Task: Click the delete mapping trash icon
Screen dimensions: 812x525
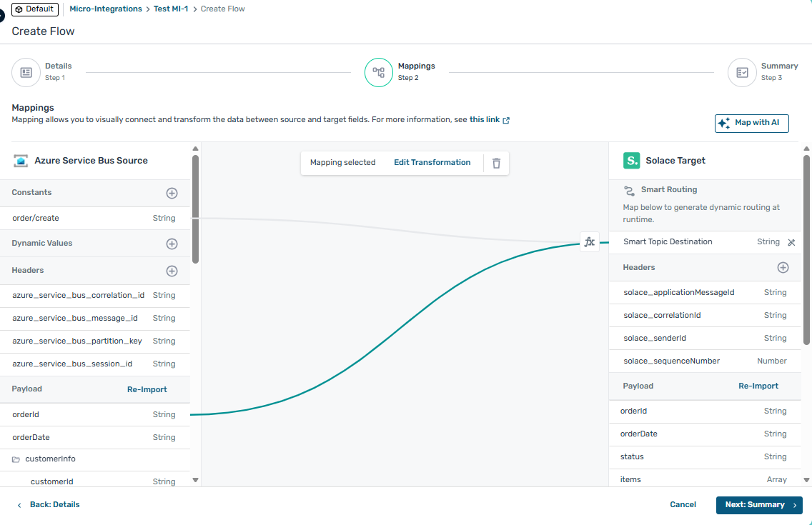Action: coord(496,163)
